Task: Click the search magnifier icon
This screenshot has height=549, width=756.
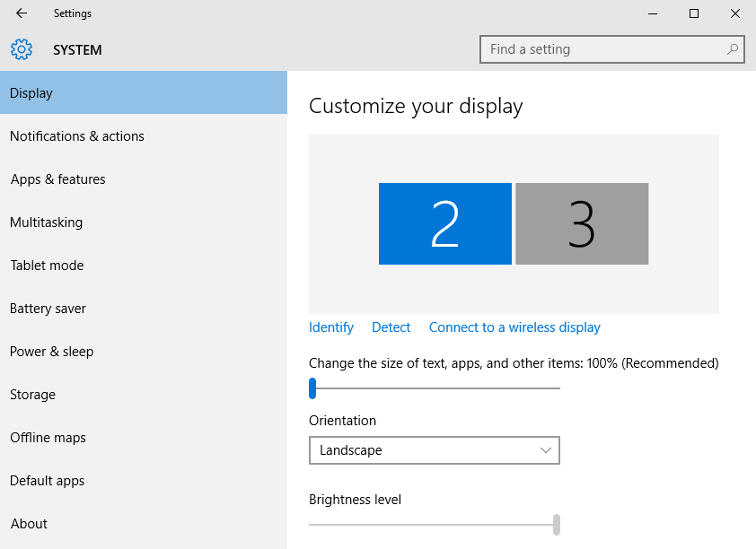Action: tap(733, 49)
